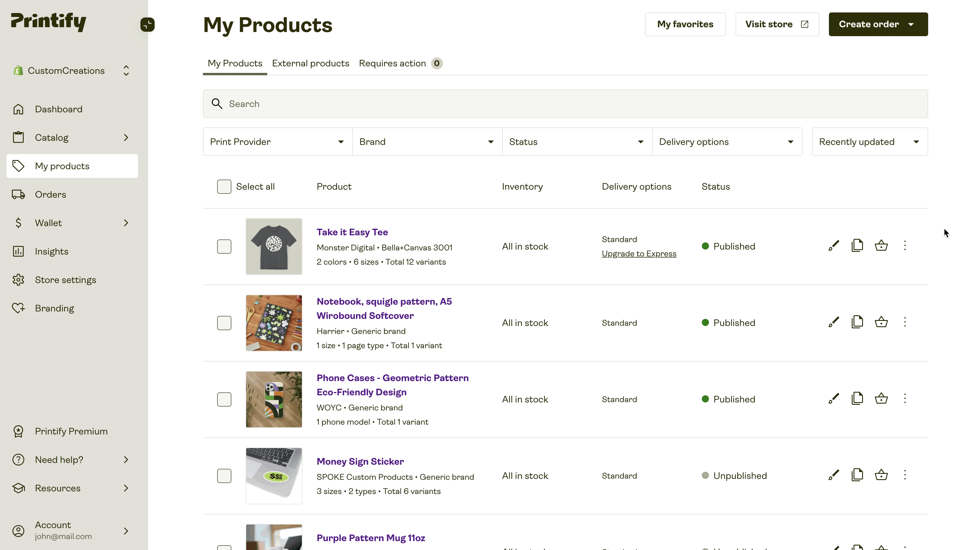Check the Select all checkbox

click(224, 186)
